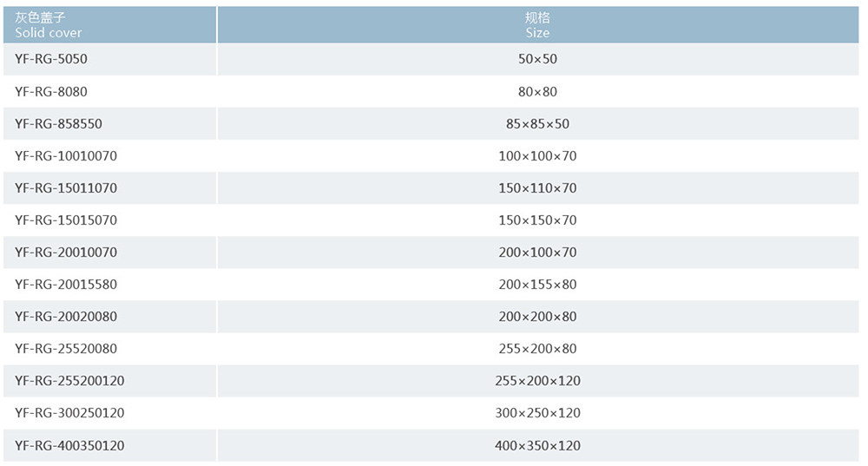Screen dimensions: 868x466
Task: Click the YF-RG-20010070 entry
Action: coord(109,252)
